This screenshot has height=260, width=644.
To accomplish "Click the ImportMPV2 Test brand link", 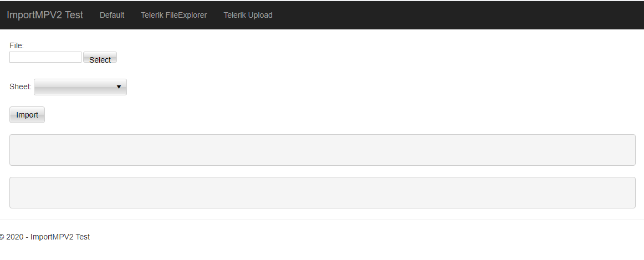I will [x=45, y=15].
